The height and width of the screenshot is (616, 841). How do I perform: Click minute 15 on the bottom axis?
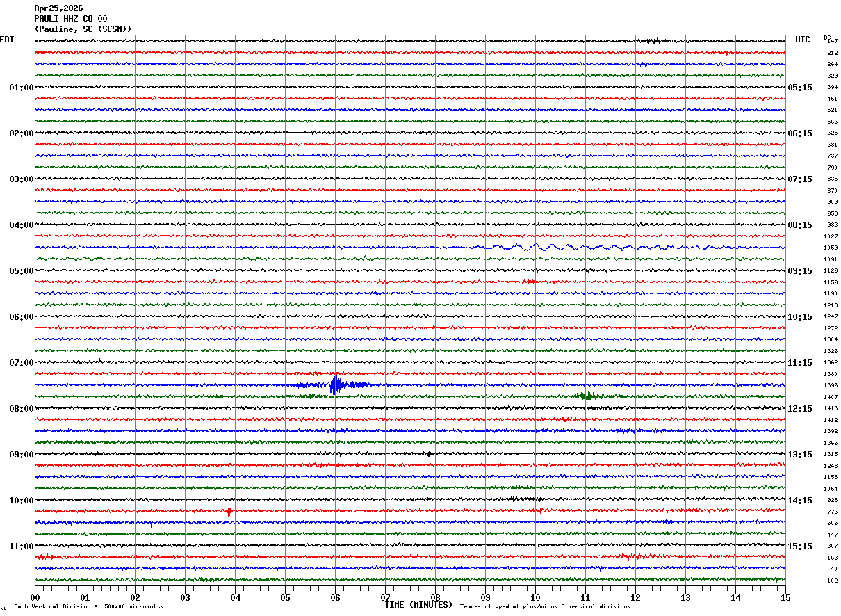tap(785, 597)
